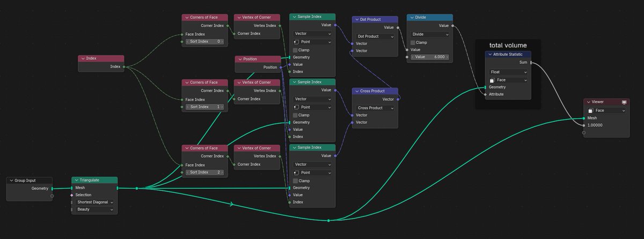Open Vector data type dropdown in middle Sample Index
The image size is (644, 239).
[x=312, y=99]
